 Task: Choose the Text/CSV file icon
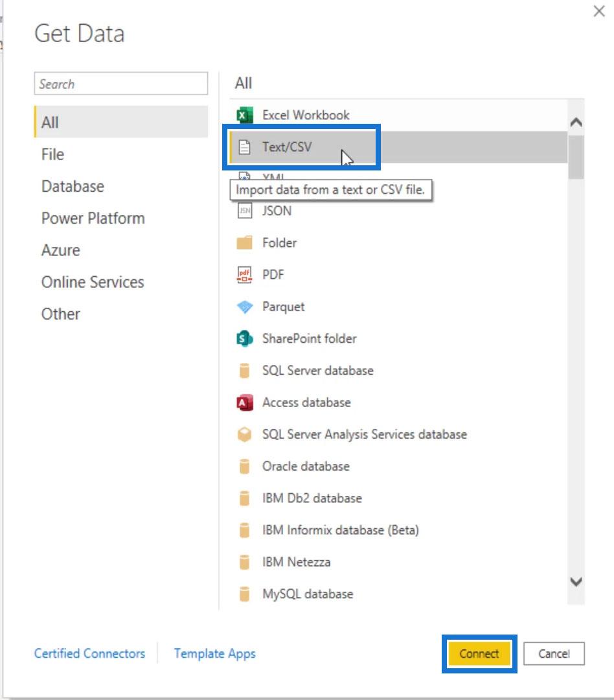[245, 147]
